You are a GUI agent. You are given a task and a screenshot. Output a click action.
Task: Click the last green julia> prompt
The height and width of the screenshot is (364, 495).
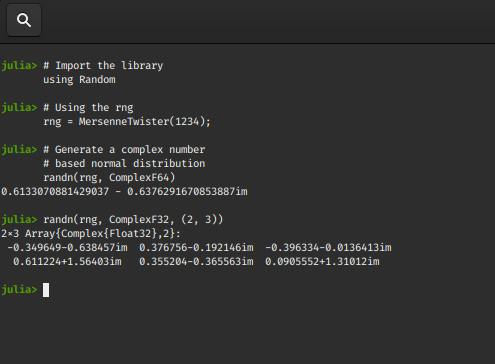pos(19,290)
